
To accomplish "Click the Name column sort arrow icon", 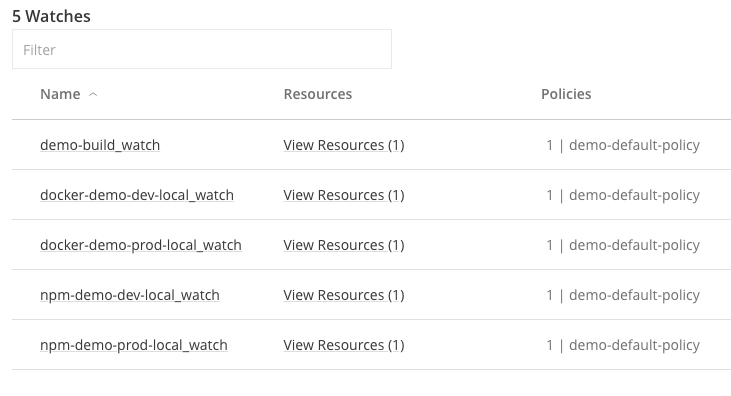I will click(x=93, y=95).
